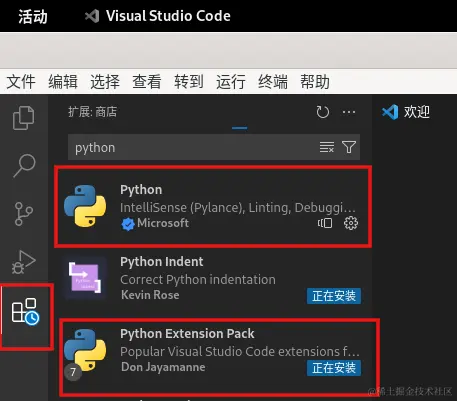Open the 查看 menu

pyautogui.click(x=147, y=82)
